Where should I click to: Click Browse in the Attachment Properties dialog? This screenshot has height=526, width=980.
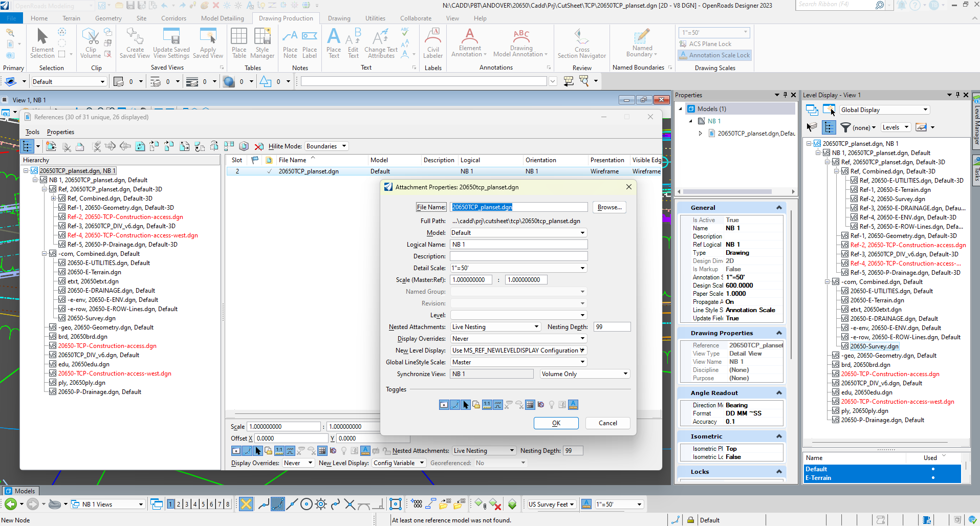tap(608, 207)
